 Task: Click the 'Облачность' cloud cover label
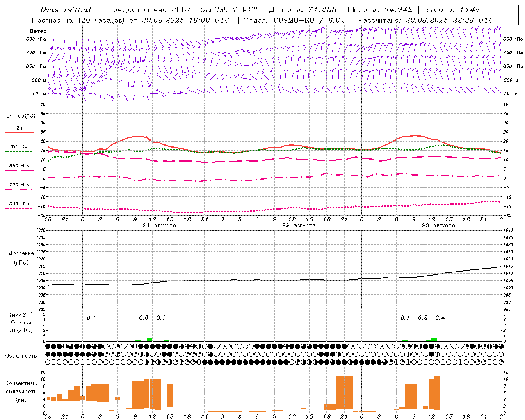point(21,356)
